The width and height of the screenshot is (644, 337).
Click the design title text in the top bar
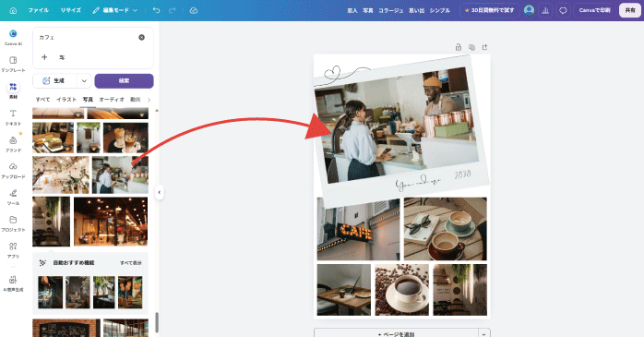click(x=399, y=10)
